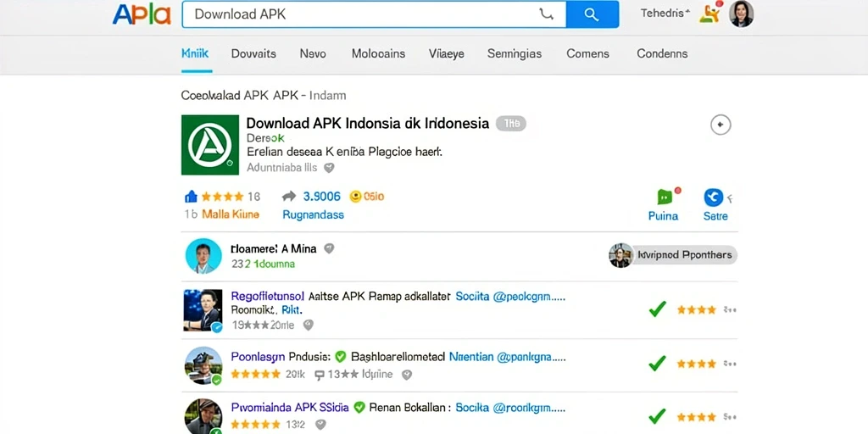Click the badge after 1312 rating
Screen dimensions: 868x434
coord(320,425)
